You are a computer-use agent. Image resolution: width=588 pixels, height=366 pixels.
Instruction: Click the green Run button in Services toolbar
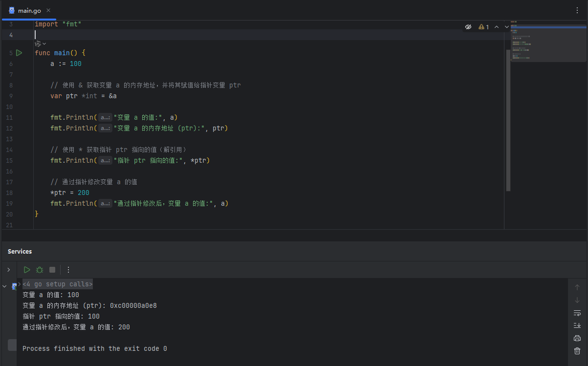[x=27, y=270]
